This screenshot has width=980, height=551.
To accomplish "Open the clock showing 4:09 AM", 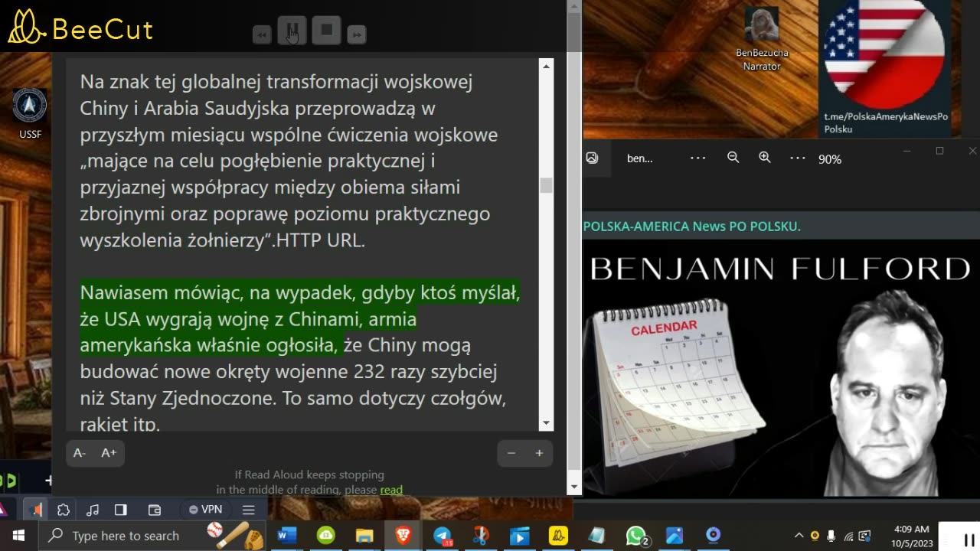I will pyautogui.click(x=911, y=536).
